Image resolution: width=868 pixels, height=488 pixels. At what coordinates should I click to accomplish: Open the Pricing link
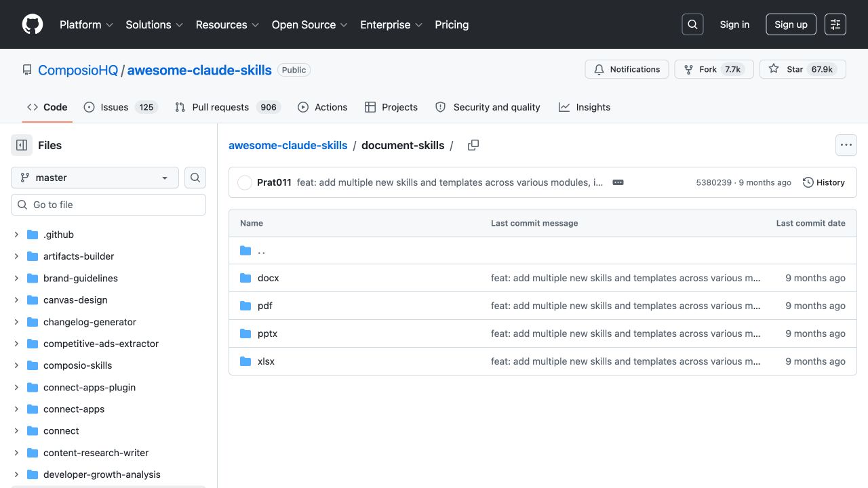tap(452, 24)
